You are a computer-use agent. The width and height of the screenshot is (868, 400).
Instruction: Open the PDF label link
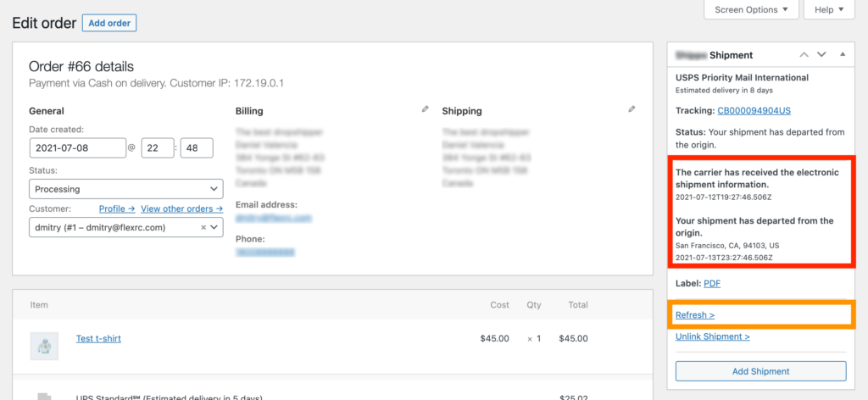[712, 283]
